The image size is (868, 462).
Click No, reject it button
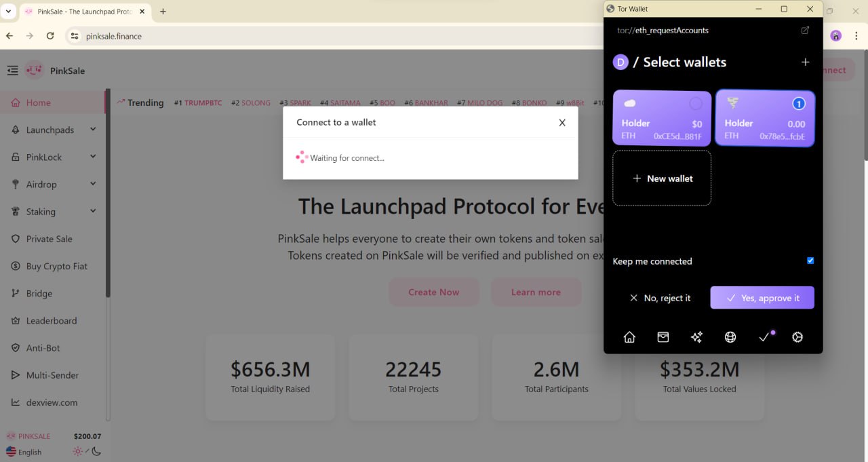660,298
